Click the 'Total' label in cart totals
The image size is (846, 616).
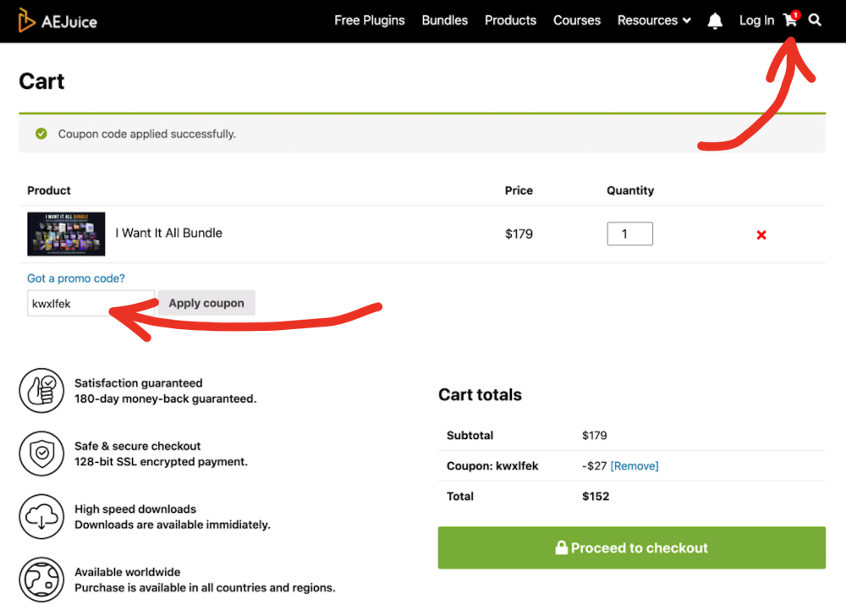click(460, 496)
